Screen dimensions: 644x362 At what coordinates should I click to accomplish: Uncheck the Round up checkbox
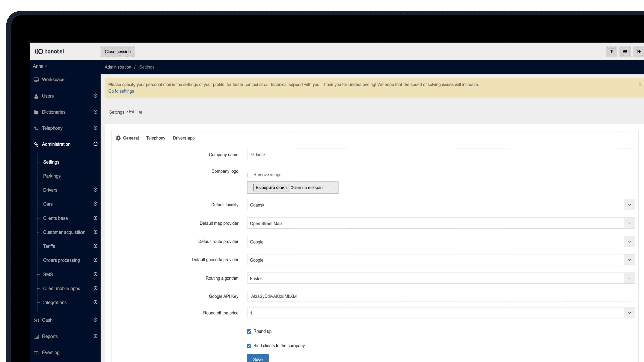249,331
